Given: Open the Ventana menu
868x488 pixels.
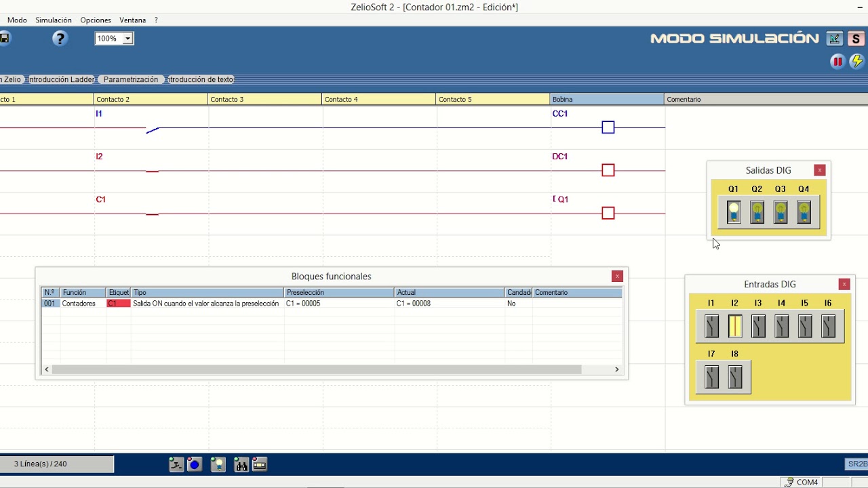Looking at the screenshot, I should click(x=132, y=20).
